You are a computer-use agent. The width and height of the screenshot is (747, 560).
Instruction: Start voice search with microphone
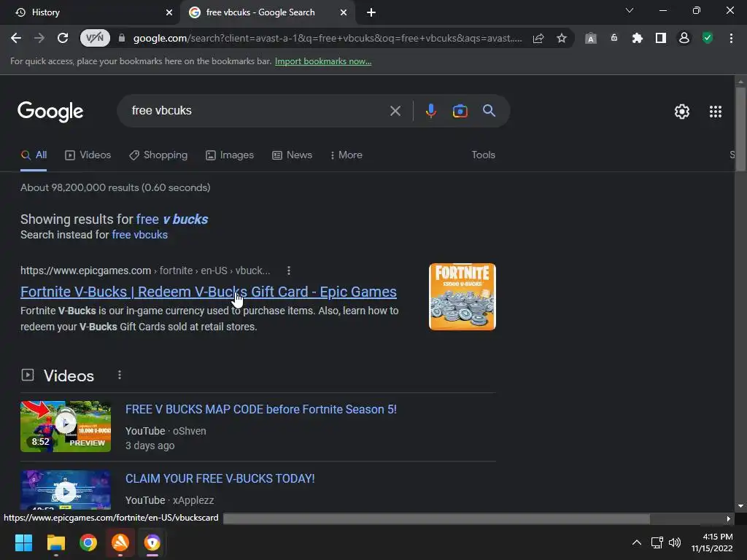click(x=430, y=111)
